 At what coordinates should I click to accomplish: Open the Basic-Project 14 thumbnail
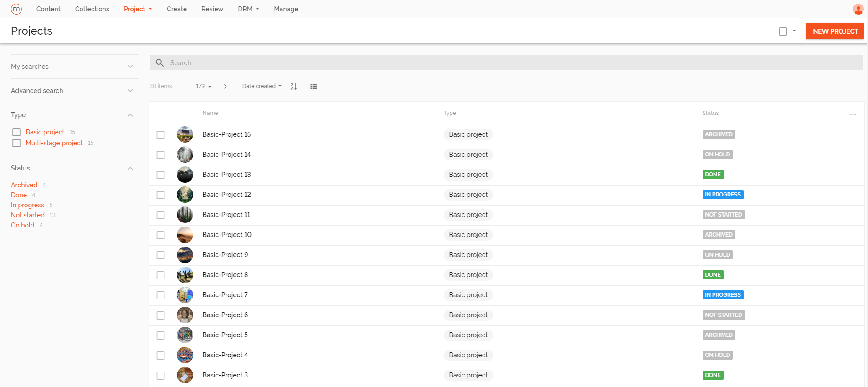point(185,155)
